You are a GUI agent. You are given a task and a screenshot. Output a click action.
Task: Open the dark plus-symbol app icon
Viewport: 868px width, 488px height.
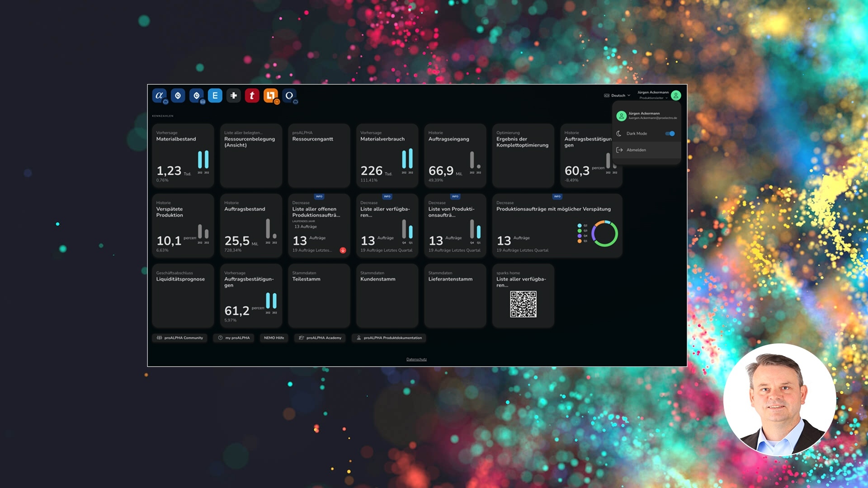tap(234, 95)
